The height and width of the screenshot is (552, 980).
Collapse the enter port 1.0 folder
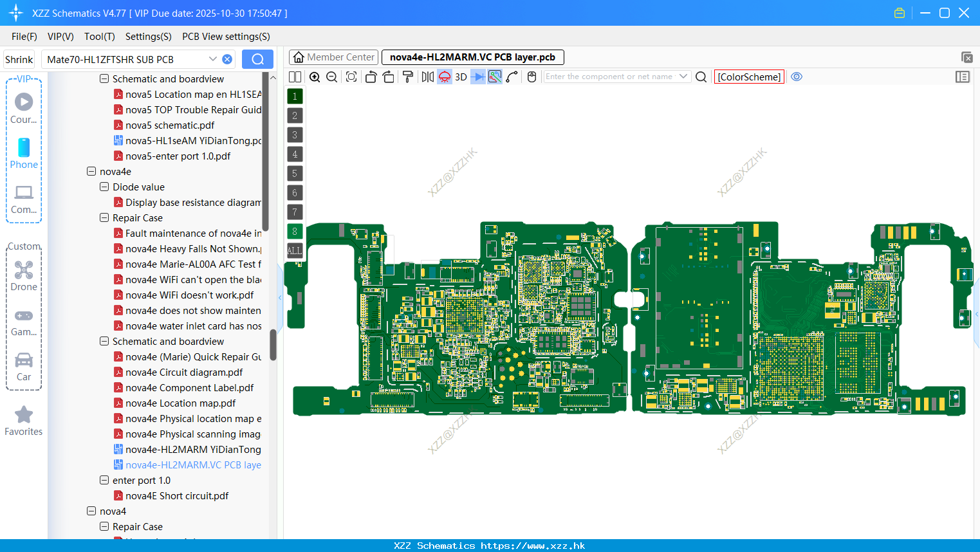tap(104, 481)
